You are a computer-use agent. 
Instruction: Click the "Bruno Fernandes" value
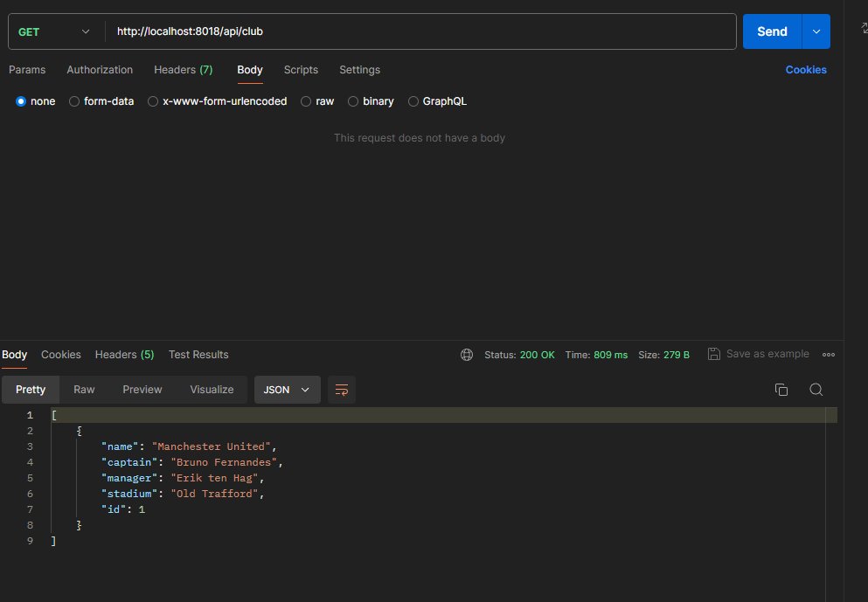click(x=224, y=462)
